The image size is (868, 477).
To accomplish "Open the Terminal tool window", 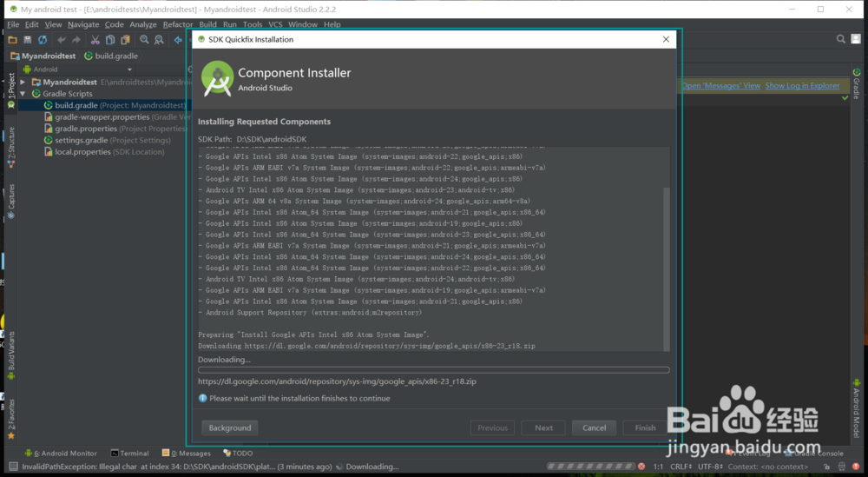I will tap(129, 454).
